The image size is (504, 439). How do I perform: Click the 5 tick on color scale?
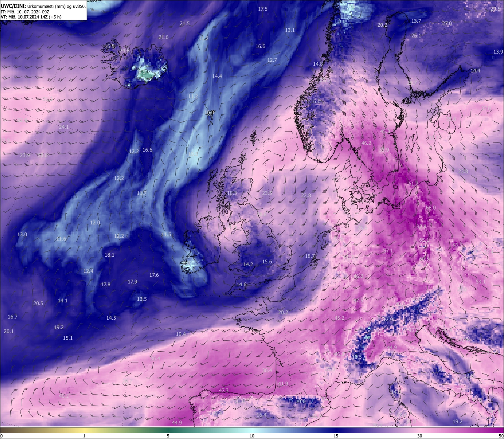[168, 436]
